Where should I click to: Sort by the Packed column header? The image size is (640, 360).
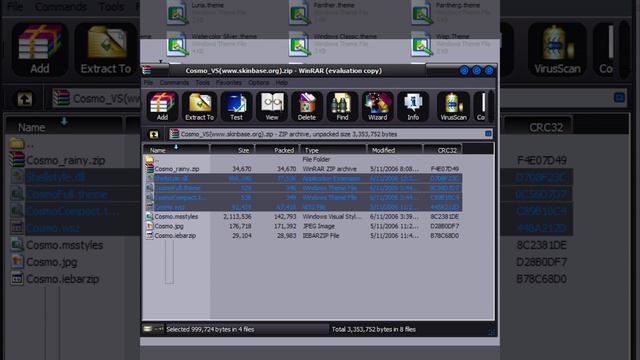(278, 150)
